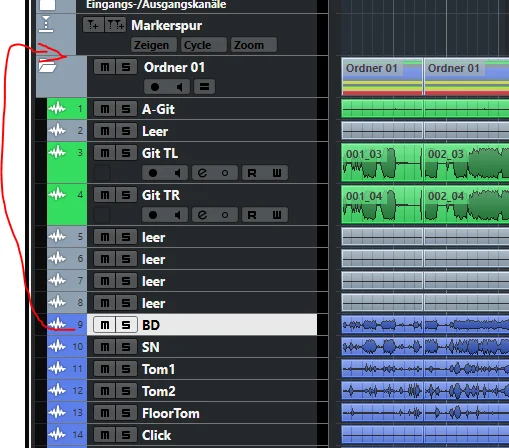Enable Write automation on Git TL
509x448 pixels.
point(277,173)
